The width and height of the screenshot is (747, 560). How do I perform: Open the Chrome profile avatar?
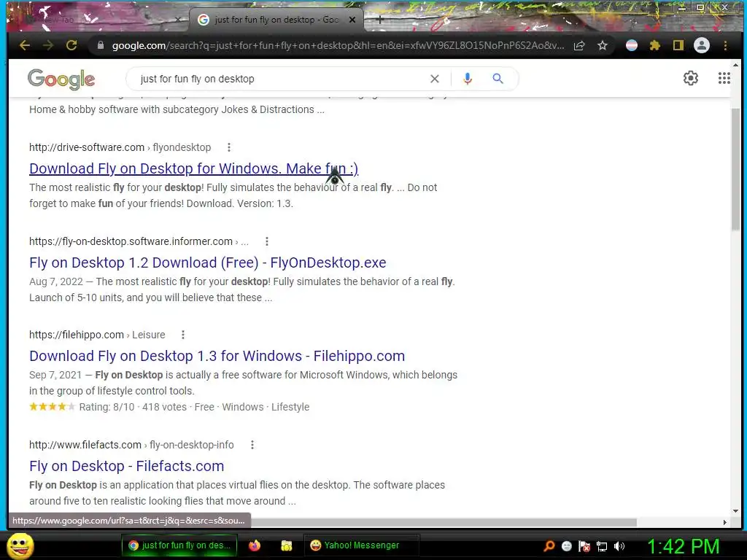tap(702, 45)
